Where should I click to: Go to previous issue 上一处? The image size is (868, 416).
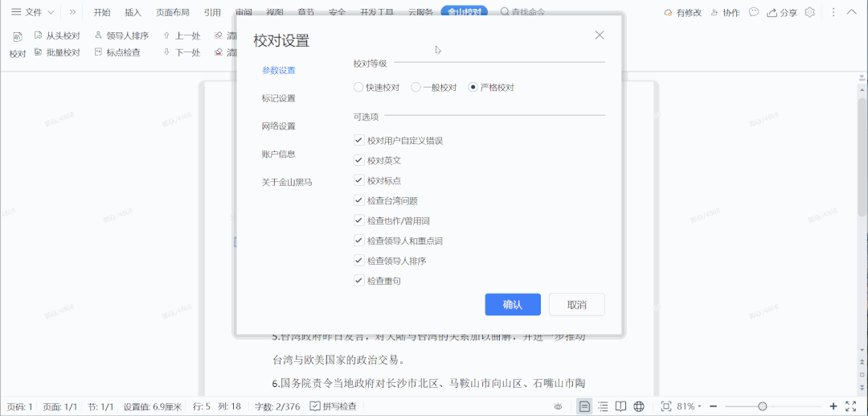coord(182,36)
